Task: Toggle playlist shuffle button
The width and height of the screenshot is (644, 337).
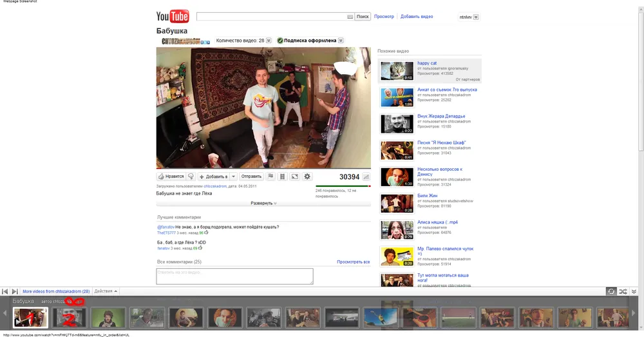Action: (623, 291)
